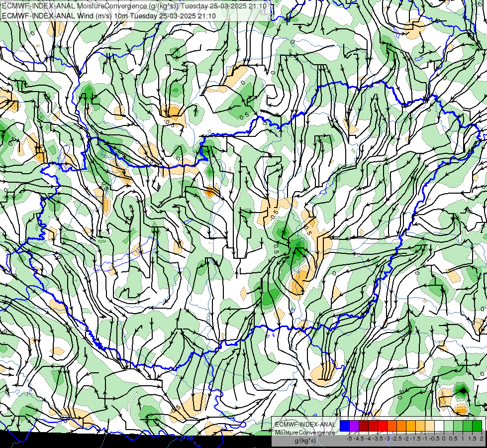Click the Wind (m/s) 10m title line
This screenshot has height=448, width=487.
point(109,15)
